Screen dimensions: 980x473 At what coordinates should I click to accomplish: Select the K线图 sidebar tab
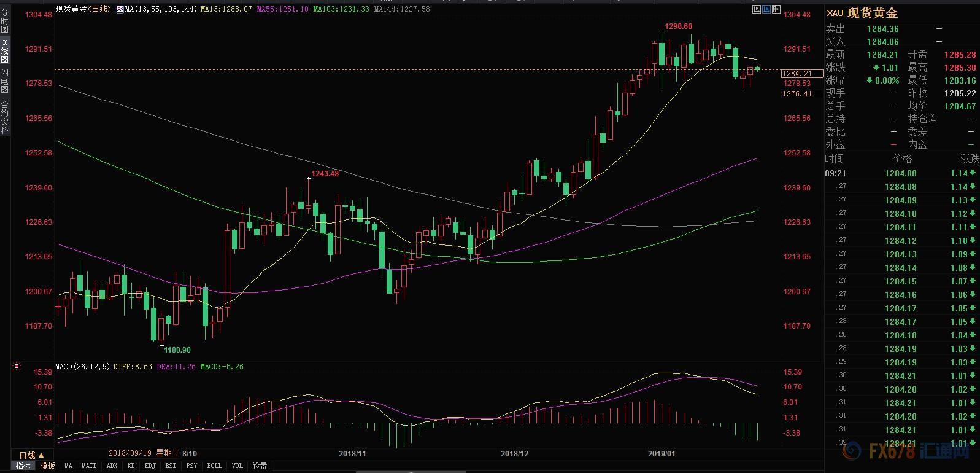coord(5,51)
